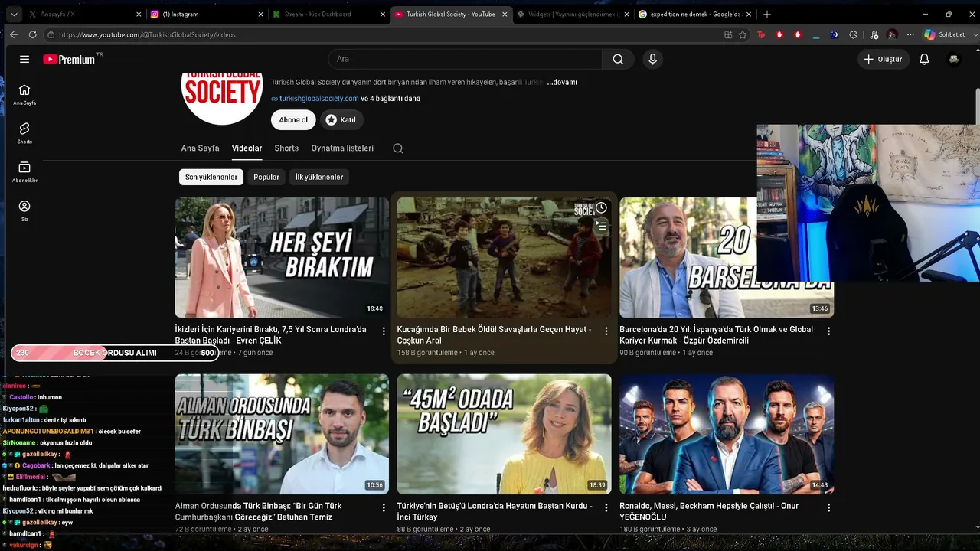Open the channel Shorts tab
The height and width of the screenshot is (551, 980).
(286, 148)
